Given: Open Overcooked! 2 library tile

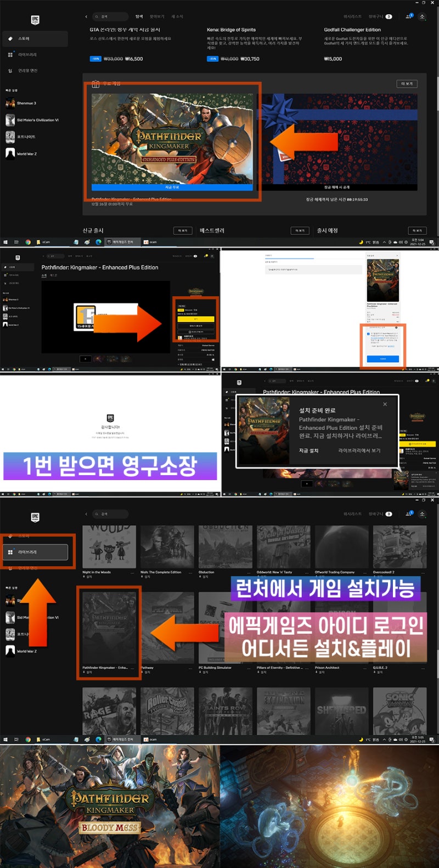Looking at the screenshot, I should pyautogui.click(x=399, y=548).
